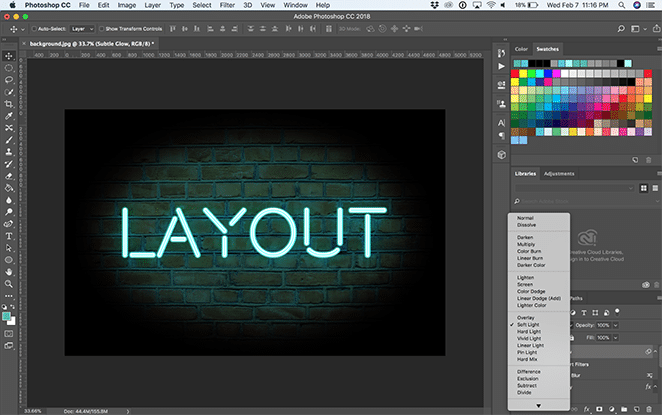
Task: Open the Opacity dropdown arrow
Action: [x=615, y=325]
